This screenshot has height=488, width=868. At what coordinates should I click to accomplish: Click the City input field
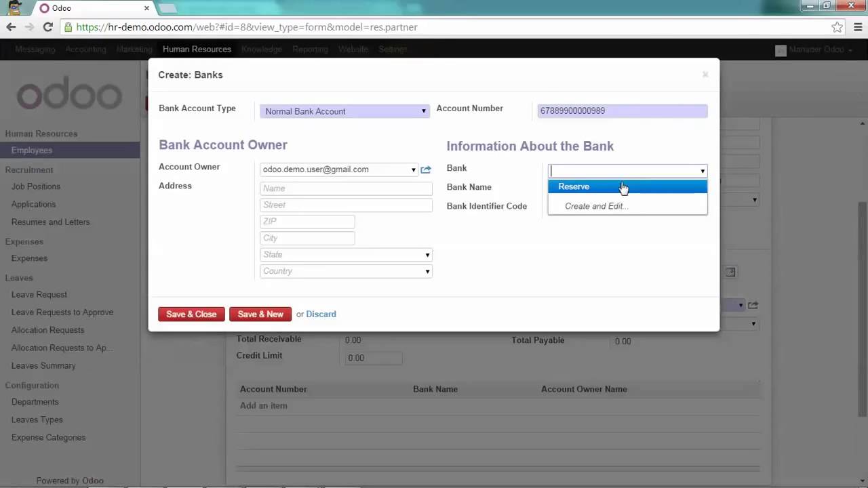point(307,238)
